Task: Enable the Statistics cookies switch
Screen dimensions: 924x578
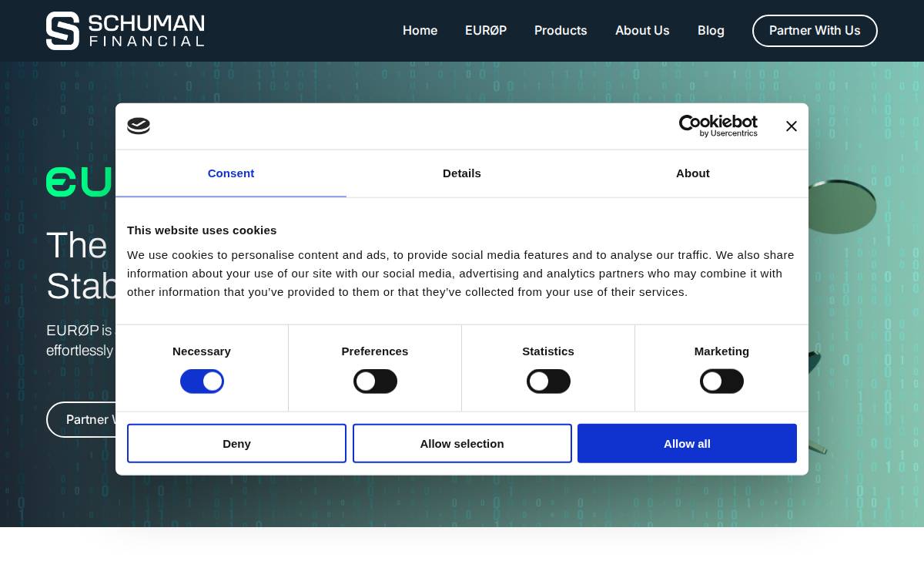Action: [548, 381]
